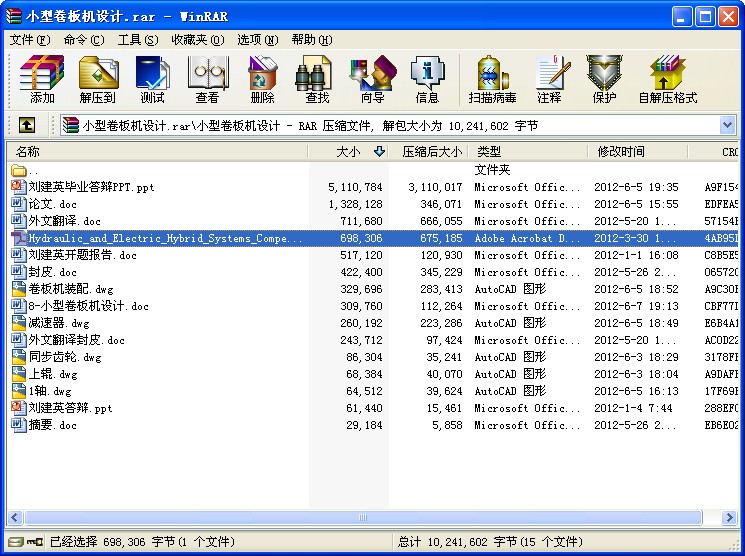Image resolution: width=745 pixels, height=556 pixels.
Task: Click the 解压到 (Extract To) icon
Action: pyautogui.click(x=98, y=79)
